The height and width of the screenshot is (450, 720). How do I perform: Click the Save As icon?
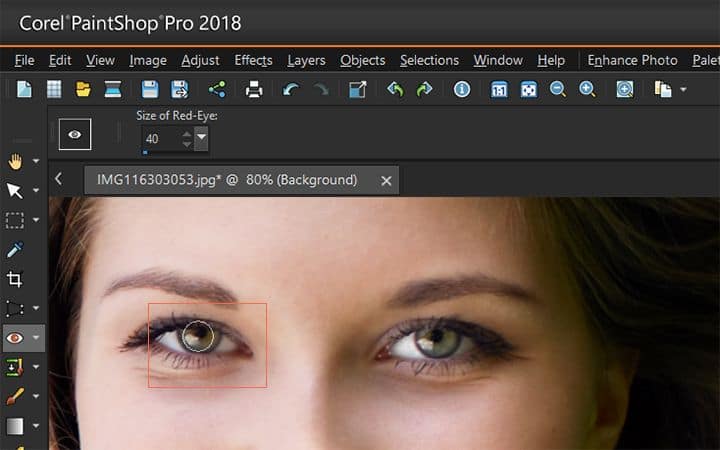[180, 89]
